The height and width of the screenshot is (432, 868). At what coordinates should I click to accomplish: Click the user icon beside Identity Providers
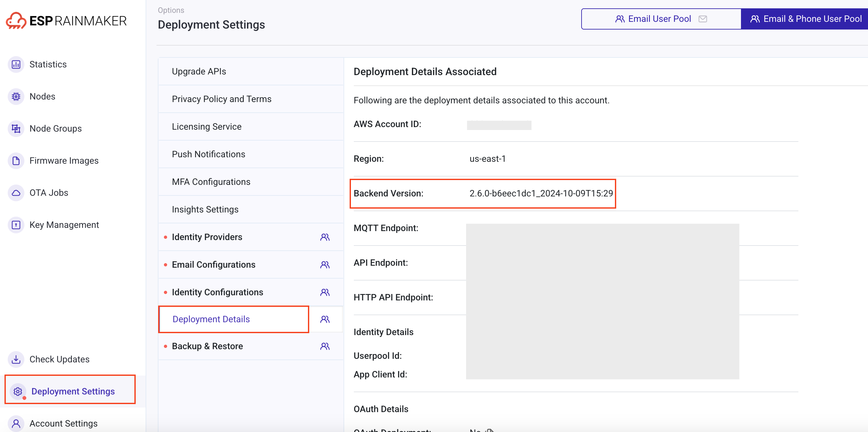(325, 237)
